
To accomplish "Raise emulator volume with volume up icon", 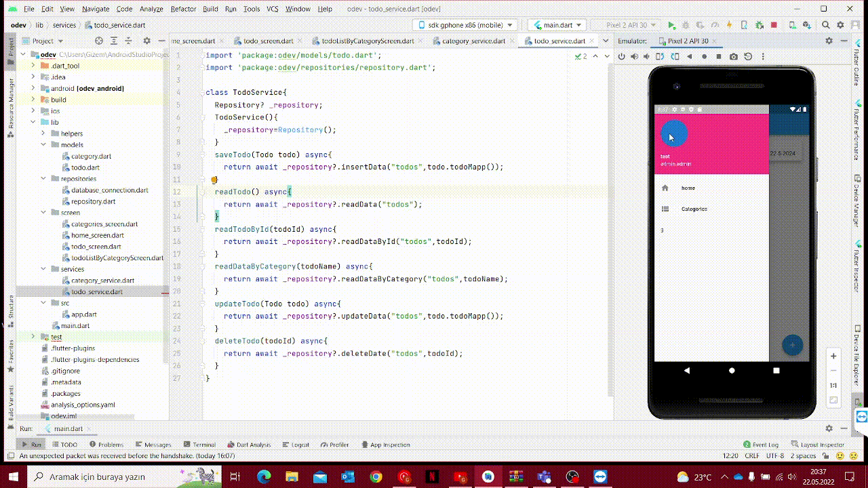I will tap(634, 57).
